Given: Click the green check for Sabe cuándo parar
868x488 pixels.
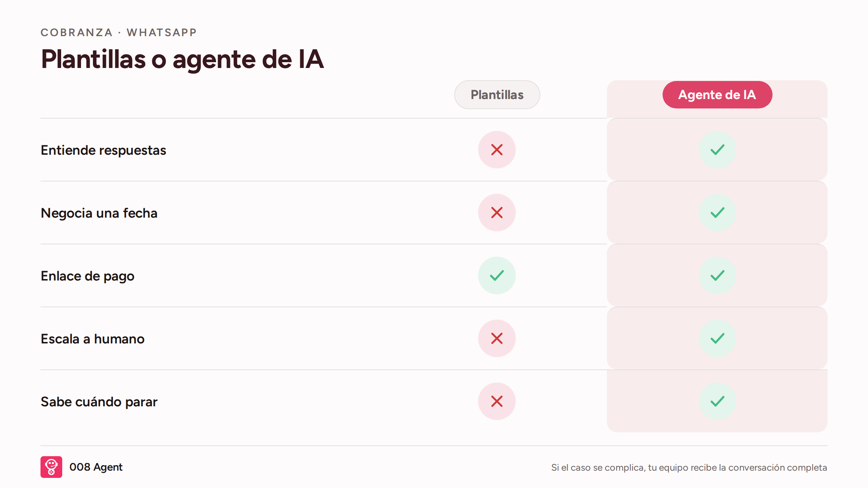Looking at the screenshot, I should coord(717,401).
